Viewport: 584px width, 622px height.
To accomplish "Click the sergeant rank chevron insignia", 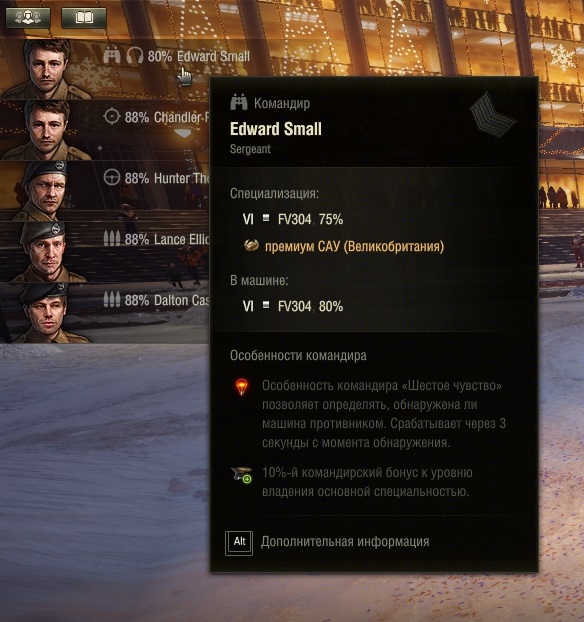I will click(x=493, y=115).
